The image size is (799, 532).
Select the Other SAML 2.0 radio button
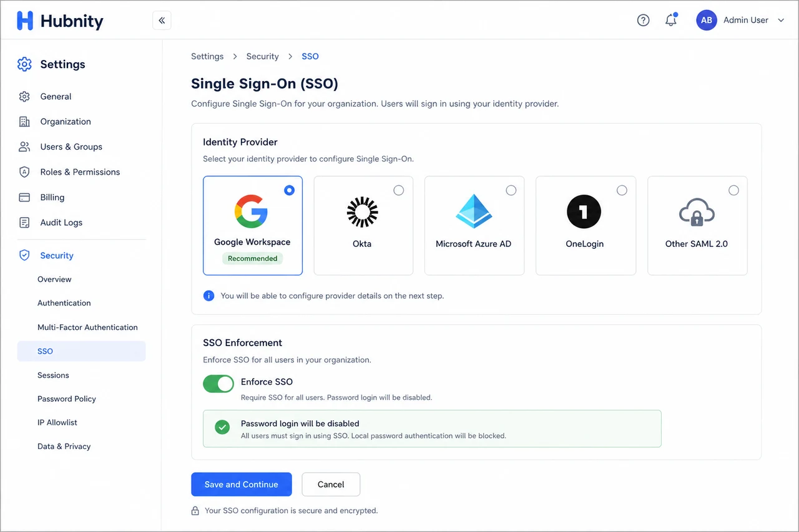(x=734, y=190)
